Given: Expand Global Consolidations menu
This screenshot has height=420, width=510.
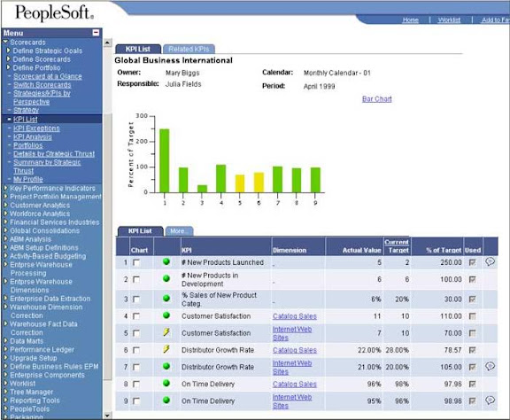Looking at the screenshot, I should 5,230.
